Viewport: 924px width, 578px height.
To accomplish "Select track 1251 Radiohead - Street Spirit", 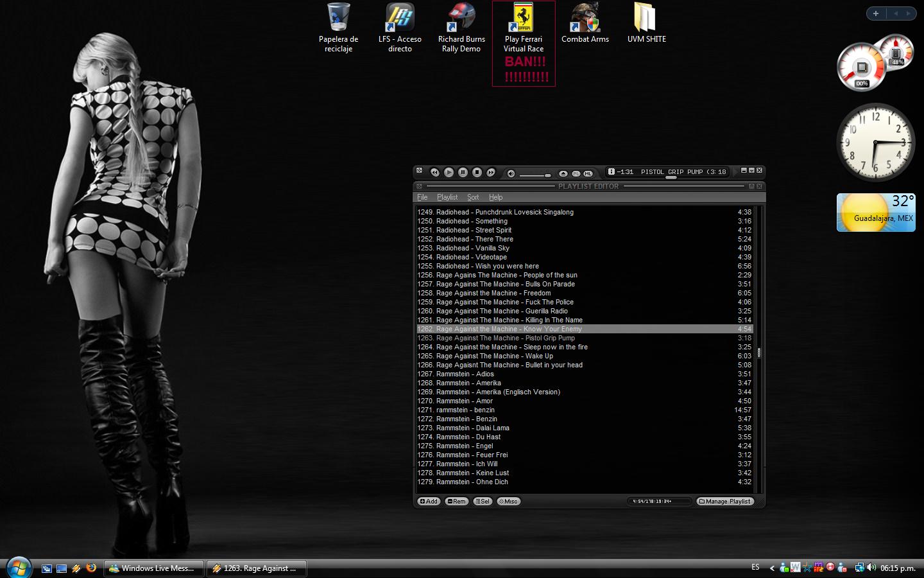I will pos(584,230).
